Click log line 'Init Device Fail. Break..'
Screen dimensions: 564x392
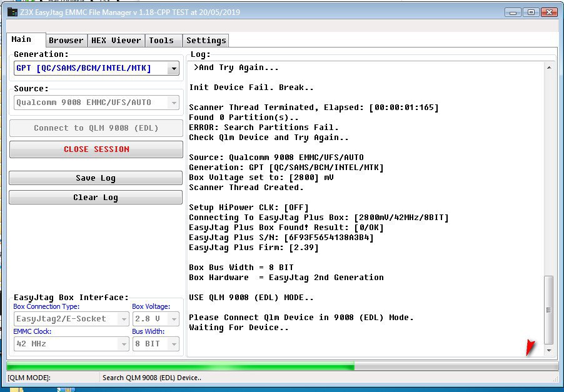[x=251, y=88]
